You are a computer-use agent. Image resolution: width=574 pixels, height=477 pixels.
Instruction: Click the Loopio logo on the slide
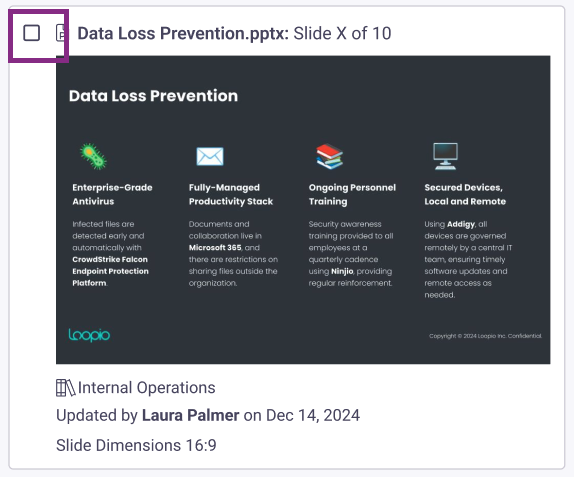(x=89, y=335)
